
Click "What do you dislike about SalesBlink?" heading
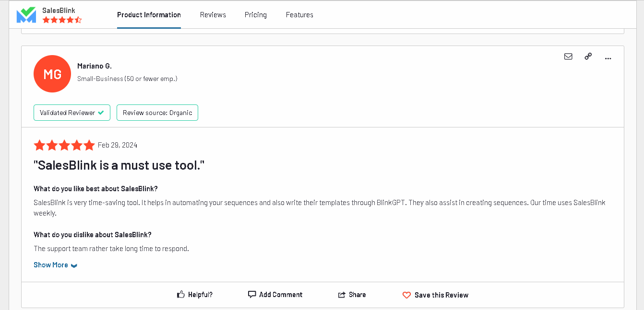[93, 235]
